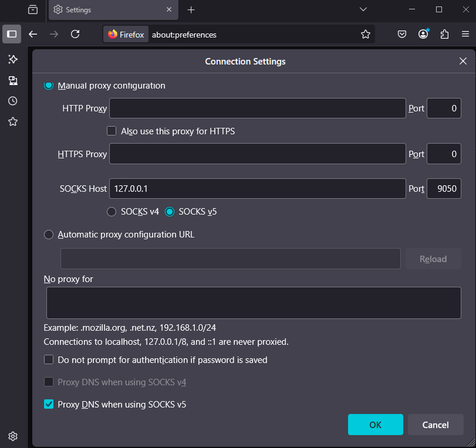Enable 'Also use this proxy for HTTPS'
Viewport: 476px width, 448px height.
click(x=112, y=131)
